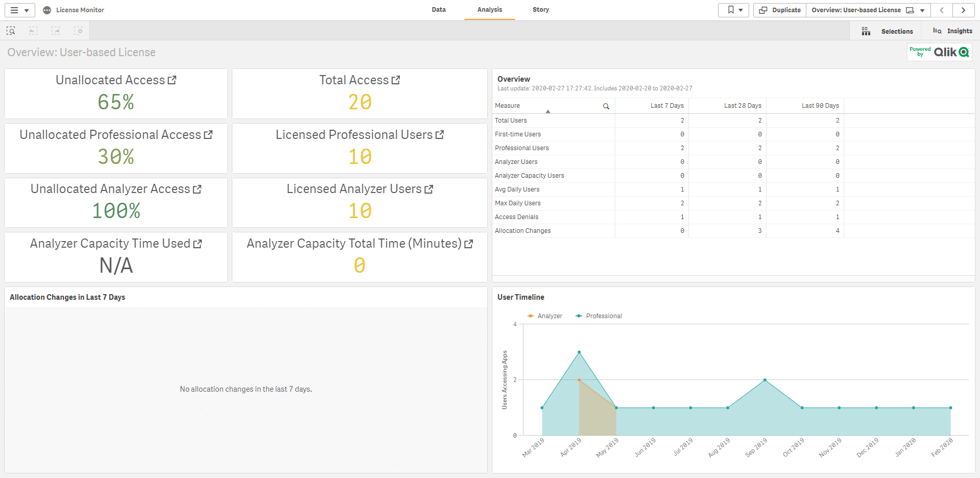Click the Allocation Changes in Last 7 Days title

67,297
